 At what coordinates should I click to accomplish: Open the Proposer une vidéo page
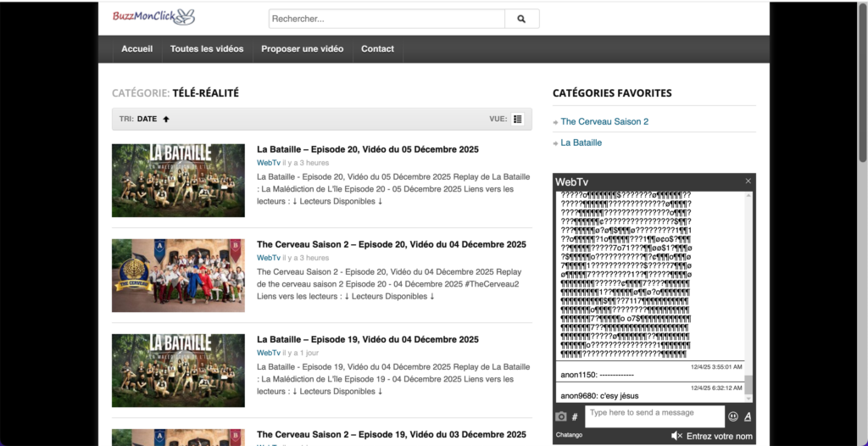(302, 49)
